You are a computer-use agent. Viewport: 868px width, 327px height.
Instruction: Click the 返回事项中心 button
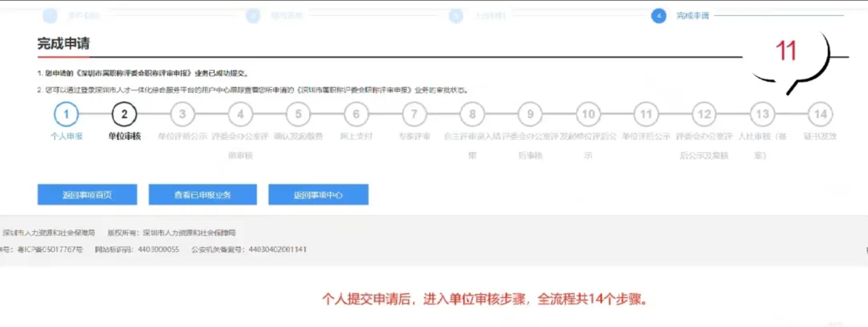(x=318, y=195)
